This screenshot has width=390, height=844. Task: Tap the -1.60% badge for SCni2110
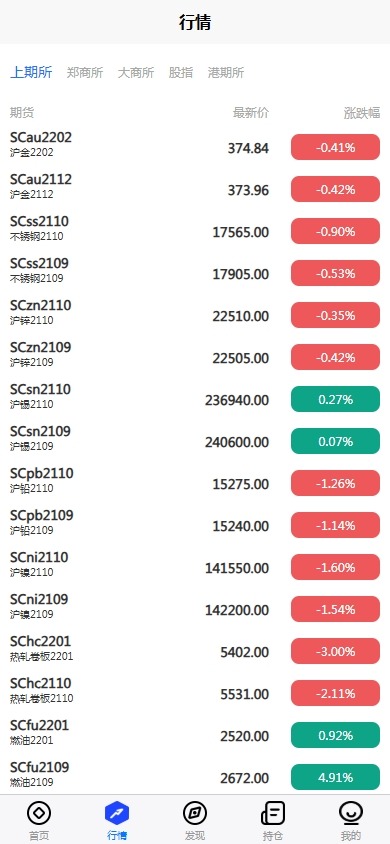click(336, 567)
